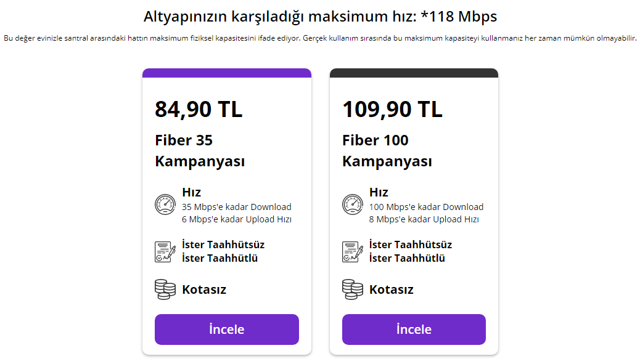Click the dark header bar of Fiber 100 card
This screenshot has height=364, width=640.
tap(414, 73)
